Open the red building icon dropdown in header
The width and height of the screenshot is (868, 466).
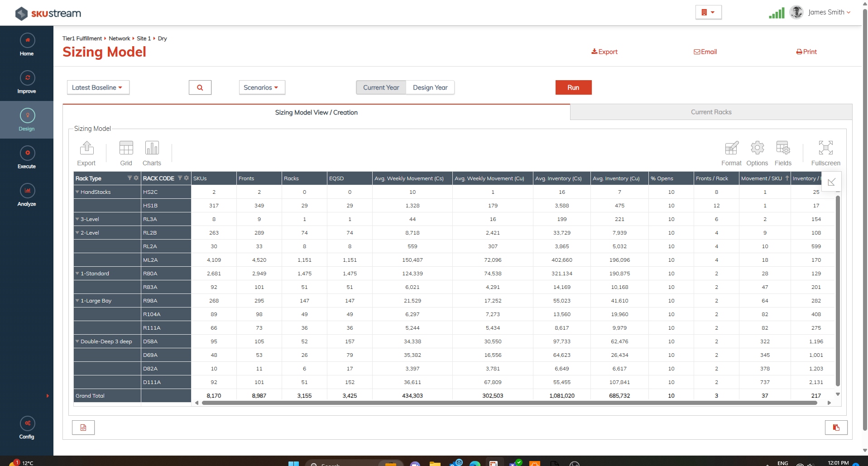pos(708,12)
